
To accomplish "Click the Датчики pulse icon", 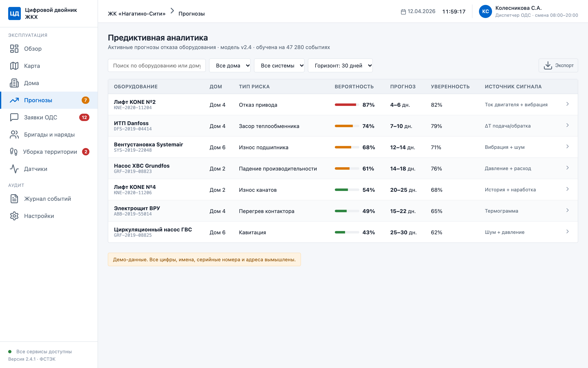I will click(14, 169).
